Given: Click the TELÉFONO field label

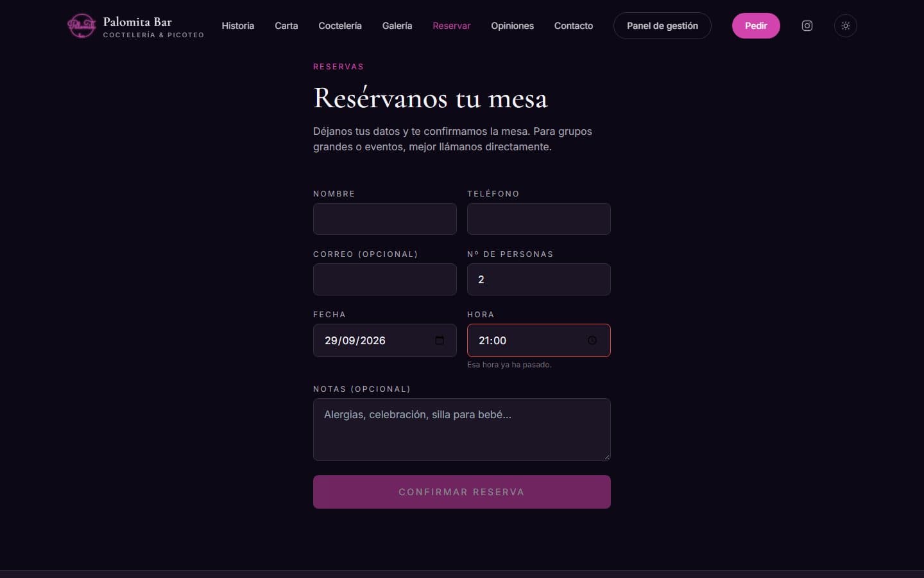Looking at the screenshot, I should point(493,194).
